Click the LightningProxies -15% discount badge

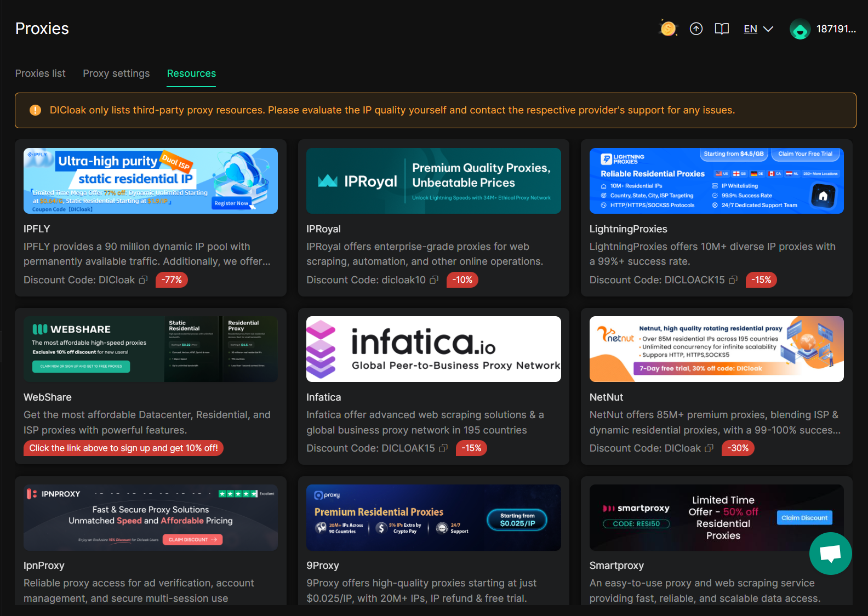tap(761, 280)
